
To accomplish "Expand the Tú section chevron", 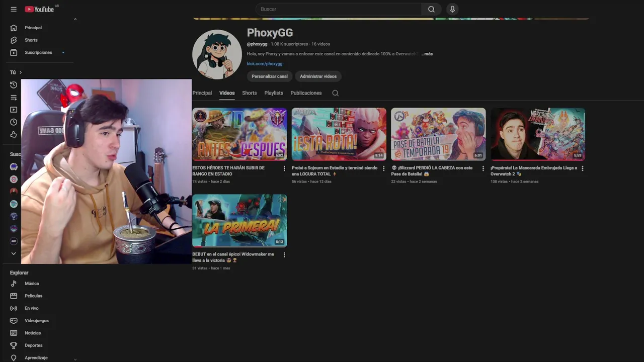I will coord(21,72).
